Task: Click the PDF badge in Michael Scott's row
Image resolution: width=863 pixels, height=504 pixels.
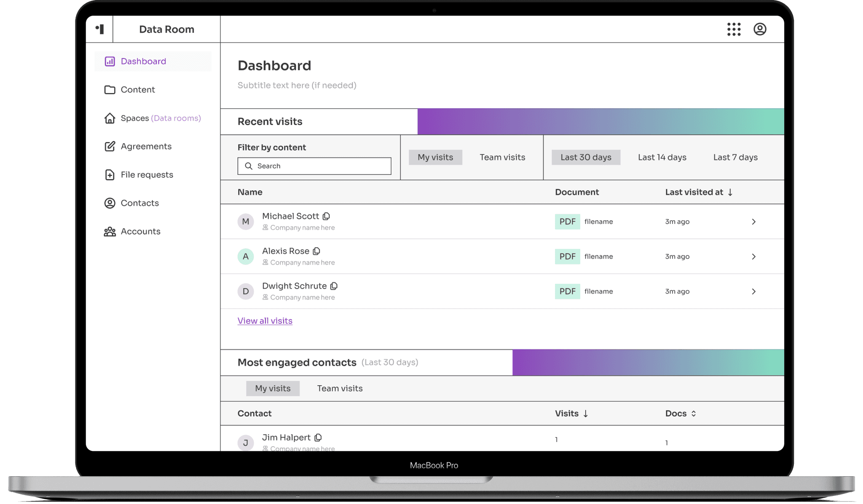Action: (x=567, y=221)
